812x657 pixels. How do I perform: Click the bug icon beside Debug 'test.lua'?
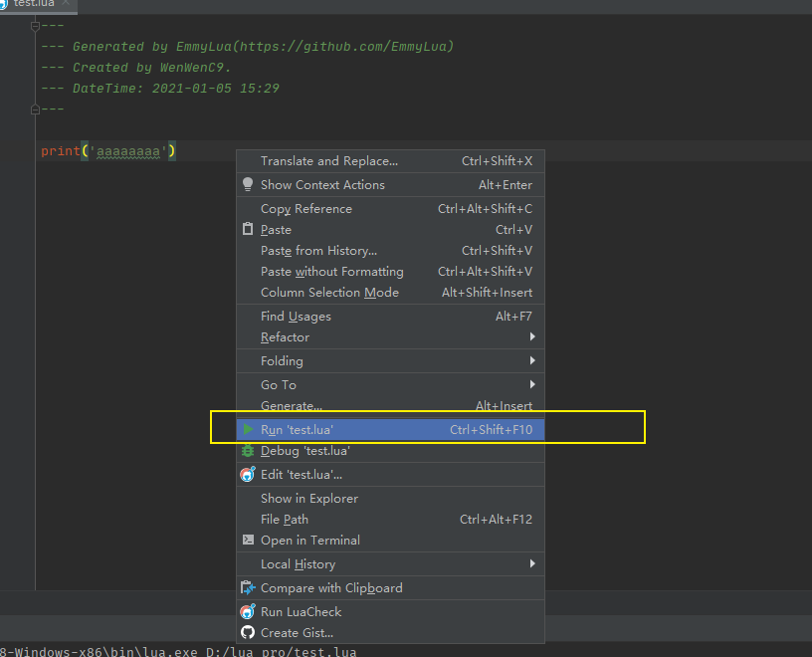coord(250,451)
